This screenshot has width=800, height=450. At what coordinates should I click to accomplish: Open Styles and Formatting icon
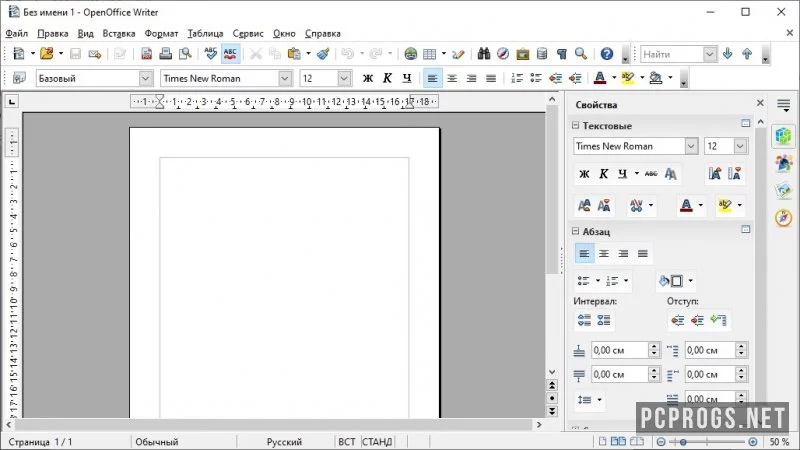coord(19,78)
